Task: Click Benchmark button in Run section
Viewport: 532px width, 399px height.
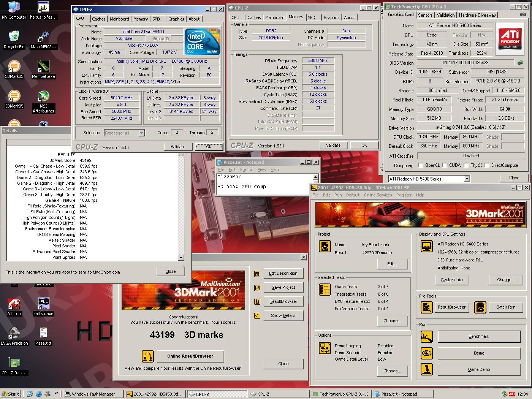Action: click(479, 337)
